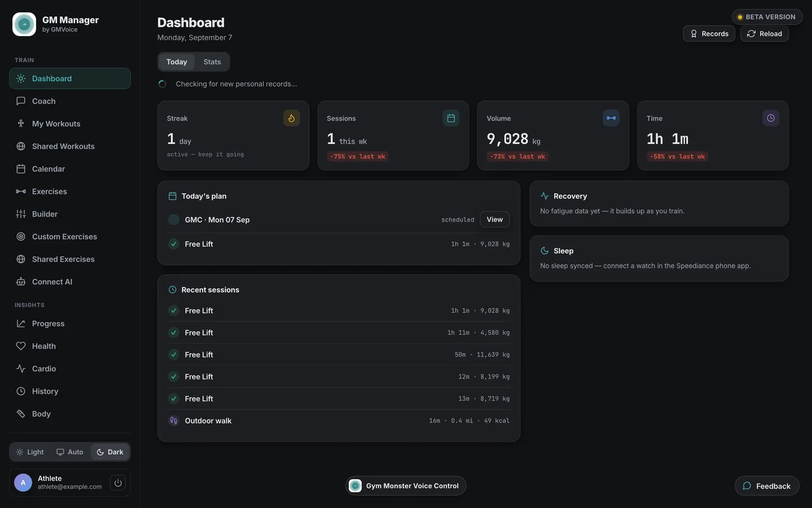Image resolution: width=812 pixels, height=508 pixels.
Task: Click the GM Manager logo icon
Action: [24, 24]
